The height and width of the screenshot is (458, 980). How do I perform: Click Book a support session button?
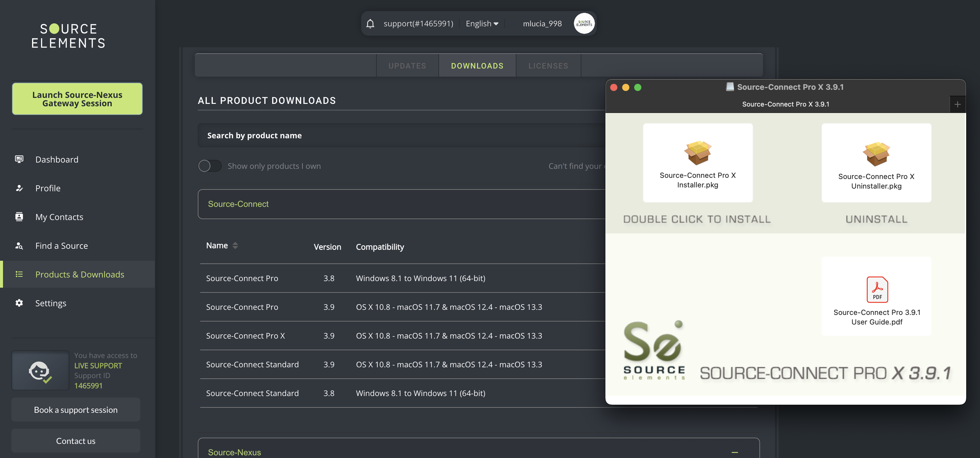click(76, 410)
